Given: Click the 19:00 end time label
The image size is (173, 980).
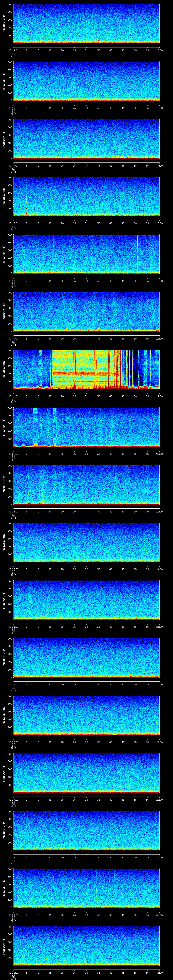Looking at the screenshot, I should (160, 281).
